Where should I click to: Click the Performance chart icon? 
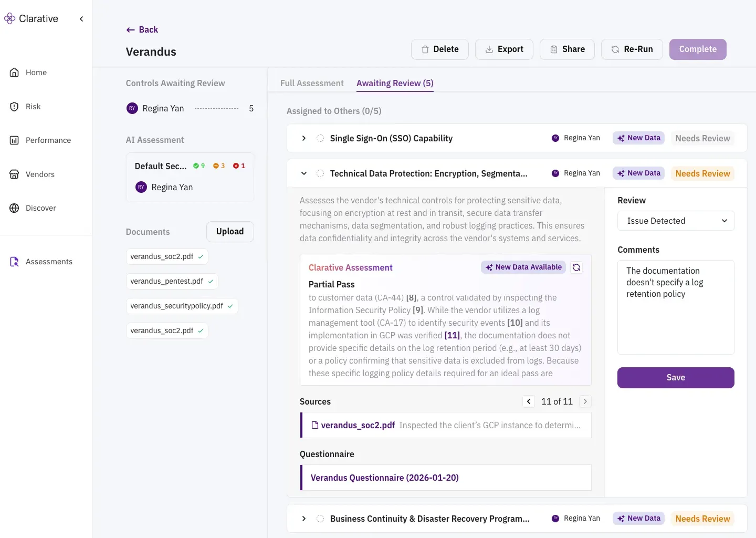[x=14, y=140]
